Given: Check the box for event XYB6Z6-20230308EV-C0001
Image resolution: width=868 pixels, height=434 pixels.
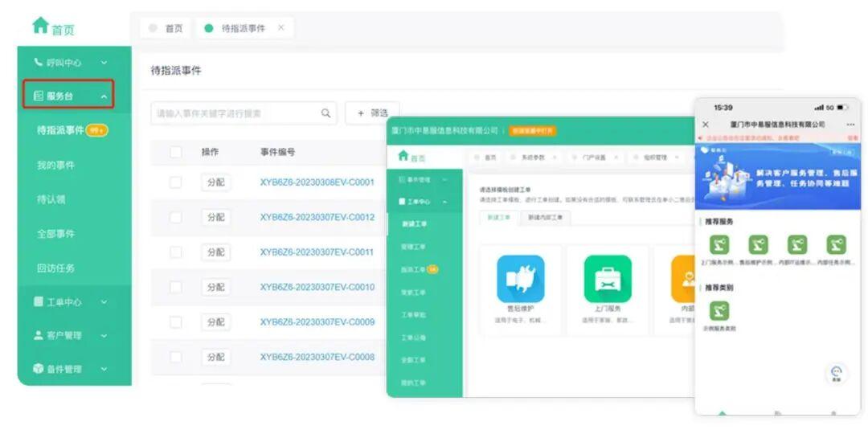Looking at the screenshot, I should click(x=175, y=182).
